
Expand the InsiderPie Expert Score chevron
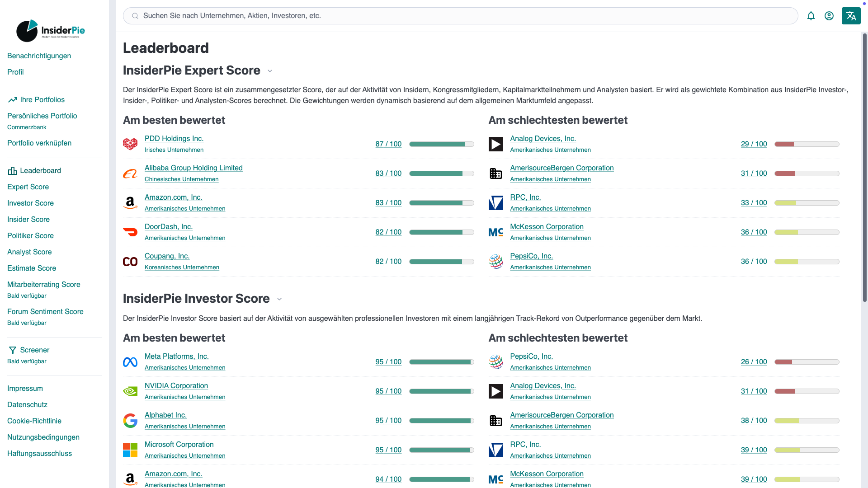click(270, 71)
